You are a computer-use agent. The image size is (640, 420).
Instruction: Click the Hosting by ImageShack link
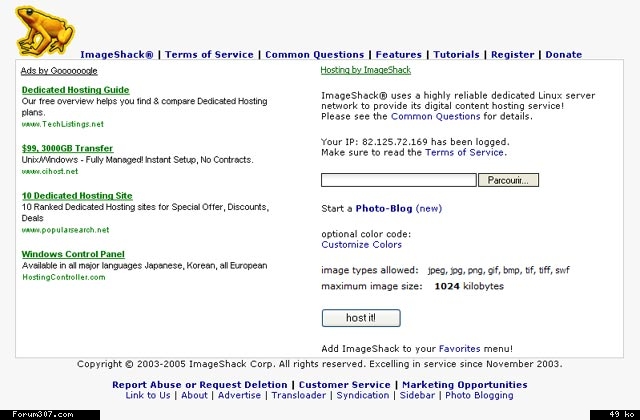(x=366, y=70)
